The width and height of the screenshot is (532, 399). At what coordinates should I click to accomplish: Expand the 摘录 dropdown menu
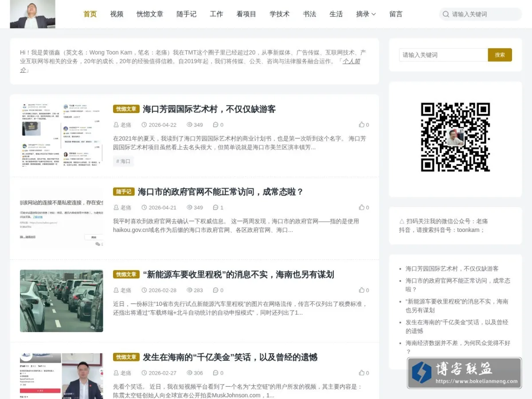[x=366, y=14]
